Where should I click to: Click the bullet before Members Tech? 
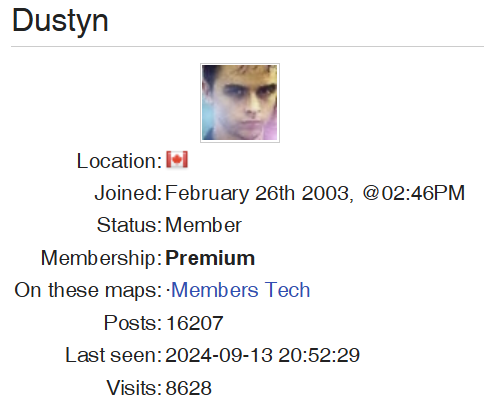168,290
